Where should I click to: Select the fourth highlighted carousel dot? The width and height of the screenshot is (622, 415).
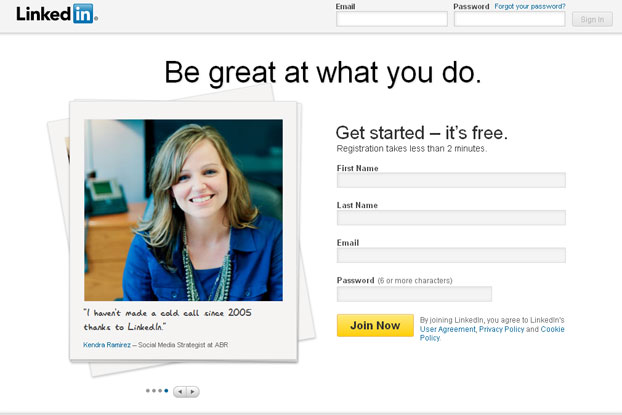(x=166, y=391)
